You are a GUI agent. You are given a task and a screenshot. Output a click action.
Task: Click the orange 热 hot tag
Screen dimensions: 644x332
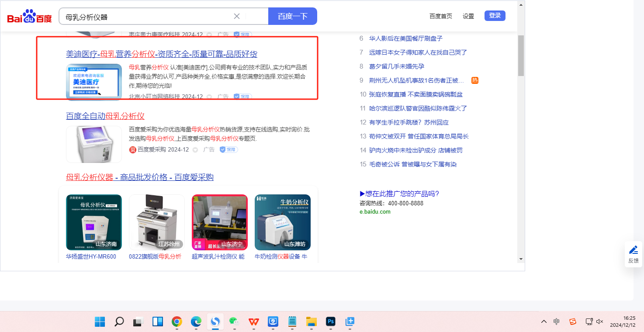tap(475, 80)
